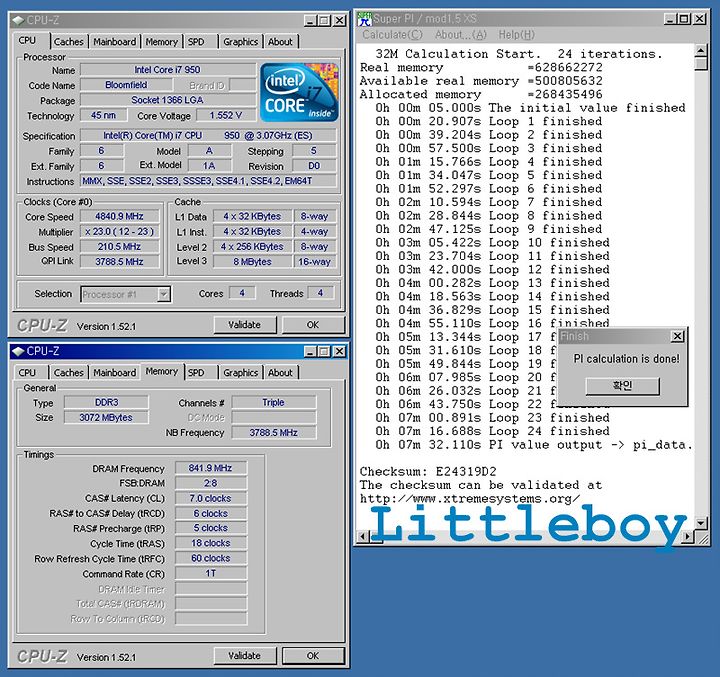Switch to Mainboard tab in top CPU-Z window
Screen dimensions: 720x677
coord(115,42)
